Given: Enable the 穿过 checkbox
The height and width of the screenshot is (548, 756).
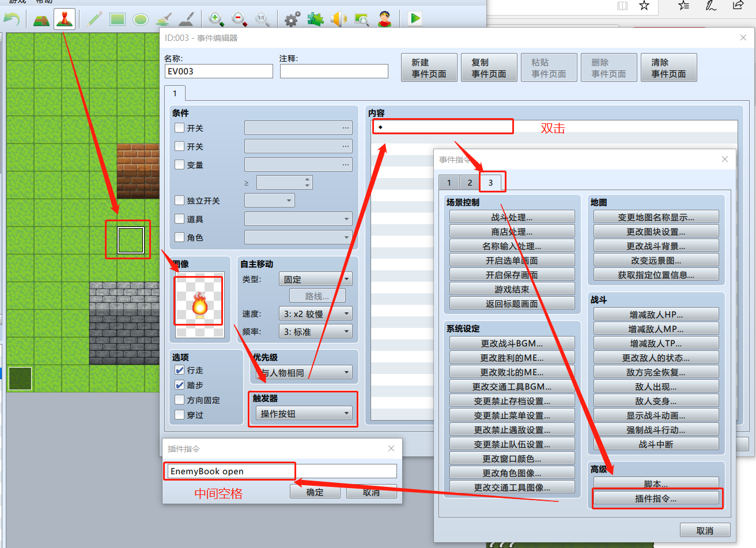Looking at the screenshot, I should point(179,413).
